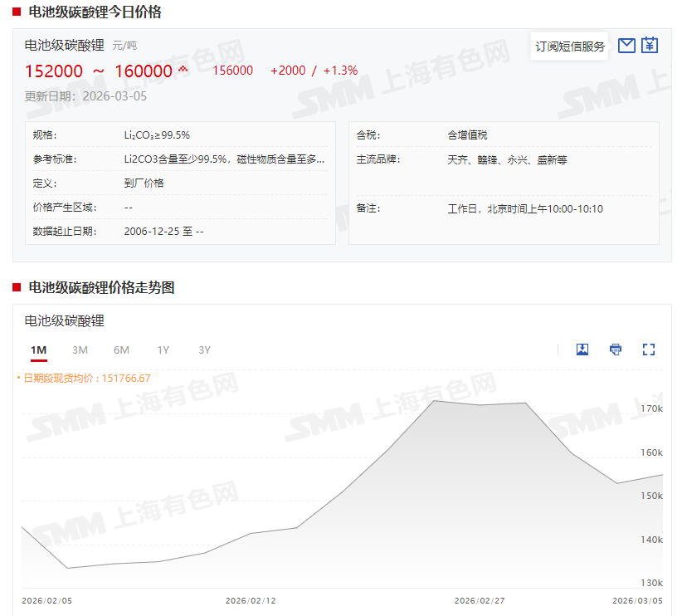This screenshot has height=616, width=682.
Task: Click the SMS subscription envelope icon
Action: pyautogui.click(x=626, y=46)
